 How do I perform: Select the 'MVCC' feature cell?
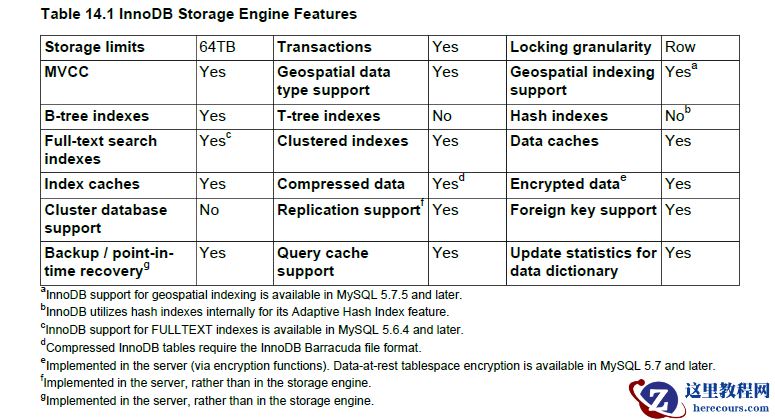66,72
